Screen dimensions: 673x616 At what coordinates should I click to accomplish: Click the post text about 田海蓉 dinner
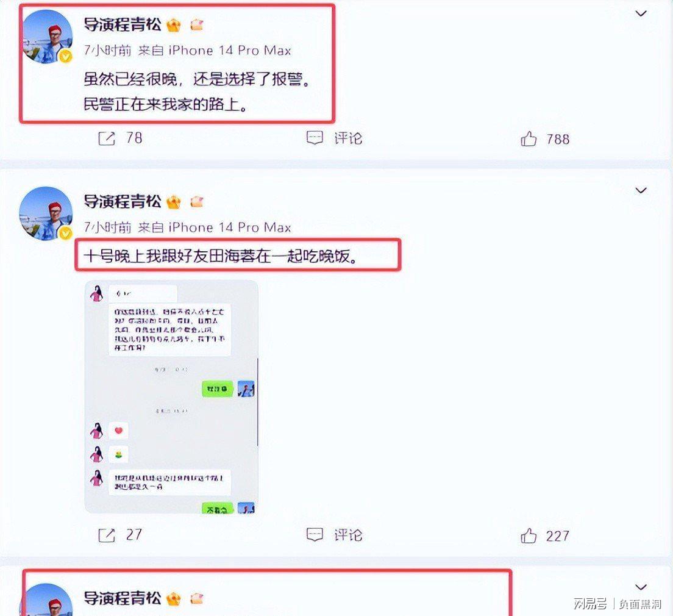[221, 256]
